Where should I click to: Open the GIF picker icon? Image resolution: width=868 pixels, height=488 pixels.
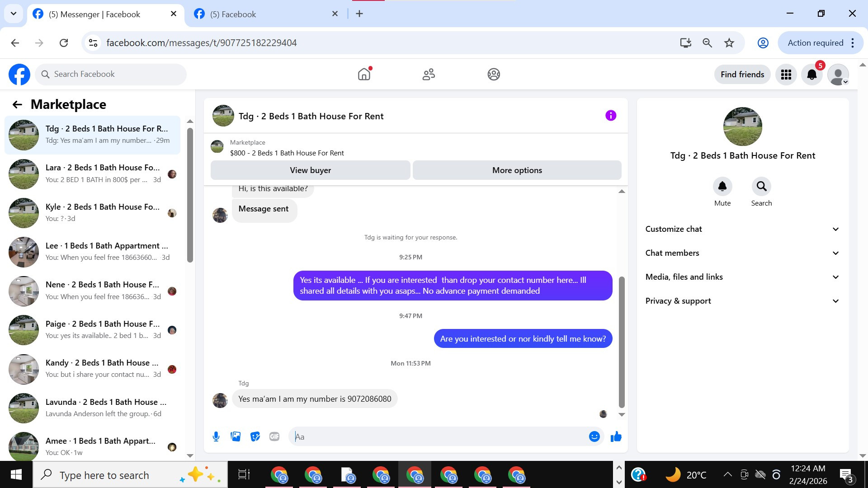tap(274, 436)
